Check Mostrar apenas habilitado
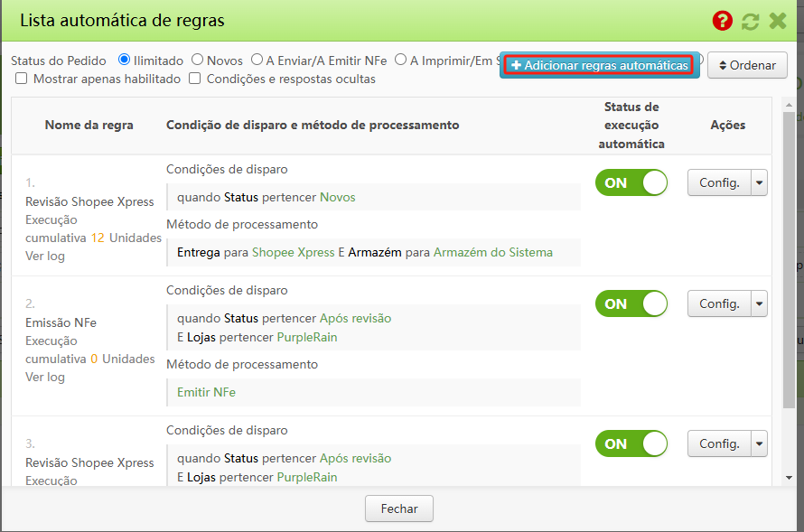The width and height of the screenshot is (804, 532). point(23,80)
